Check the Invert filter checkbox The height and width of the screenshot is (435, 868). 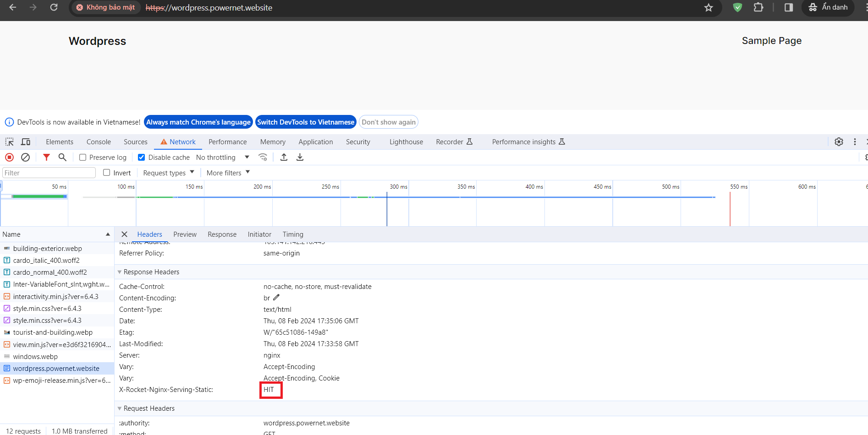click(107, 173)
